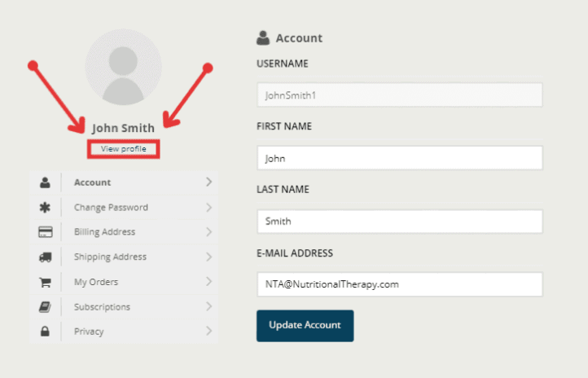The height and width of the screenshot is (378, 588).
Task: Click the profile avatar picture
Action: (x=123, y=67)
